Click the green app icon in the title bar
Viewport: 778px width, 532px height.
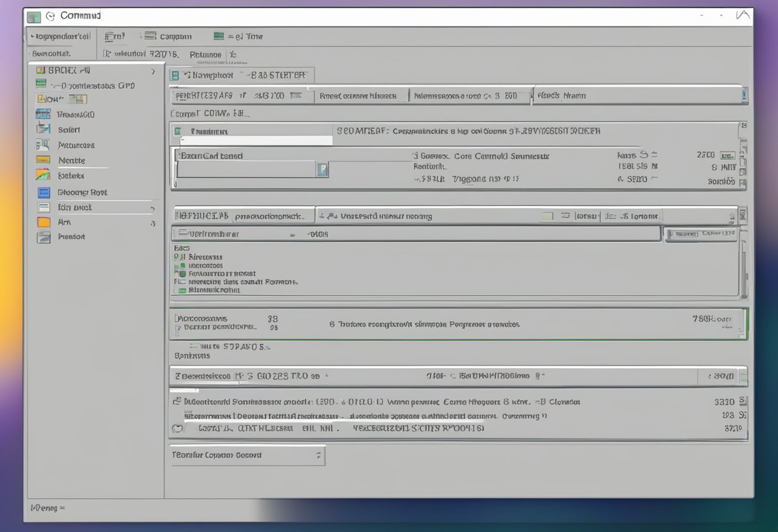pos(33,17)
